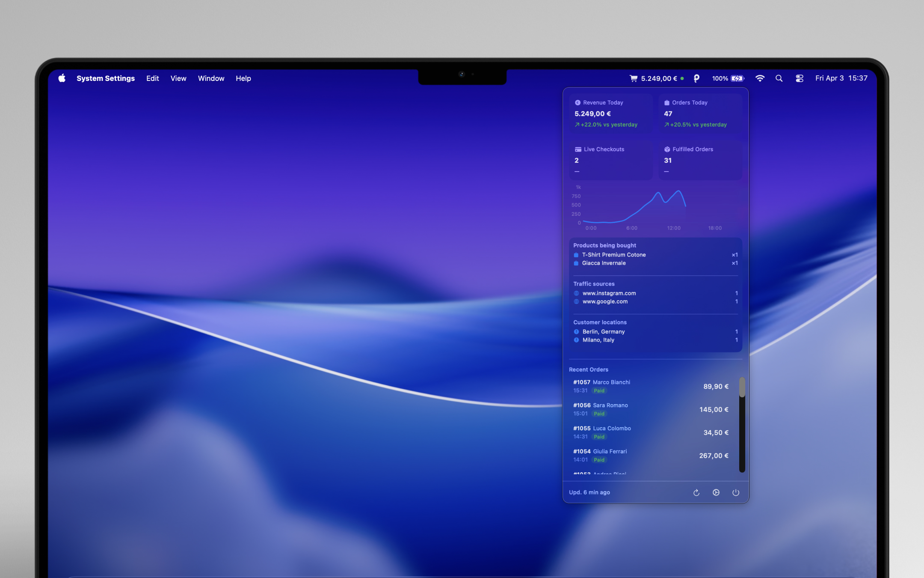The image size is (924, 578).
Task: Click the Recent Orders scrollbar thumb
Action: [x=742, y=387]
